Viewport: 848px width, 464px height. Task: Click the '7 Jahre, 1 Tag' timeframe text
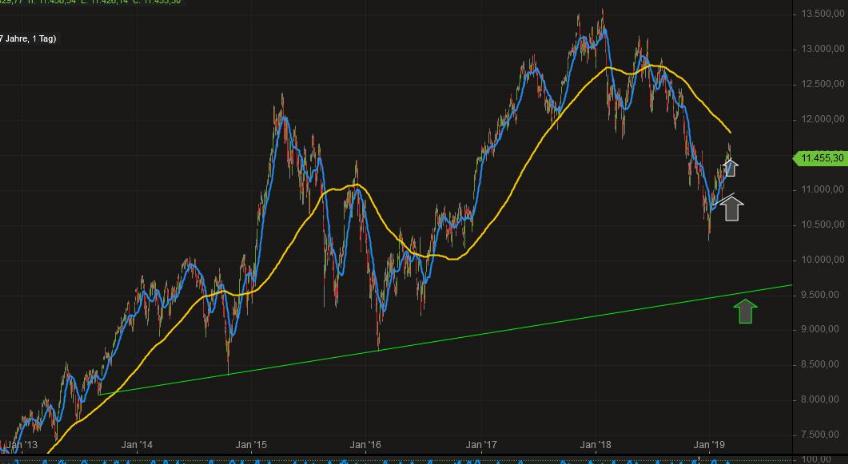[27, 39]
